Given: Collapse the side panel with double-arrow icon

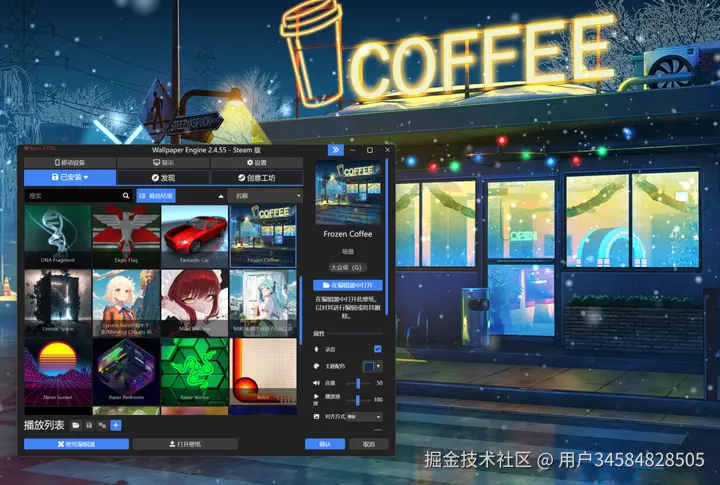Looking at the screenshot, I should pos(336,150).
